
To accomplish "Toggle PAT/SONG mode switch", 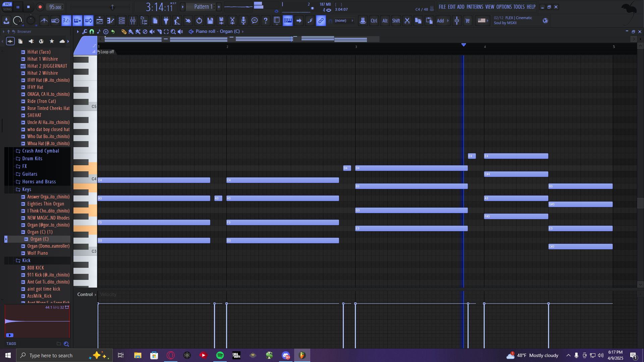I will [x=7, y=7].
